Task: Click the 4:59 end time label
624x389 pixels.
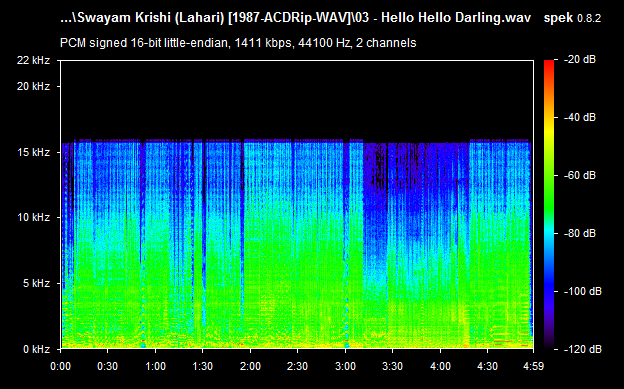Action: coord(533,366)
